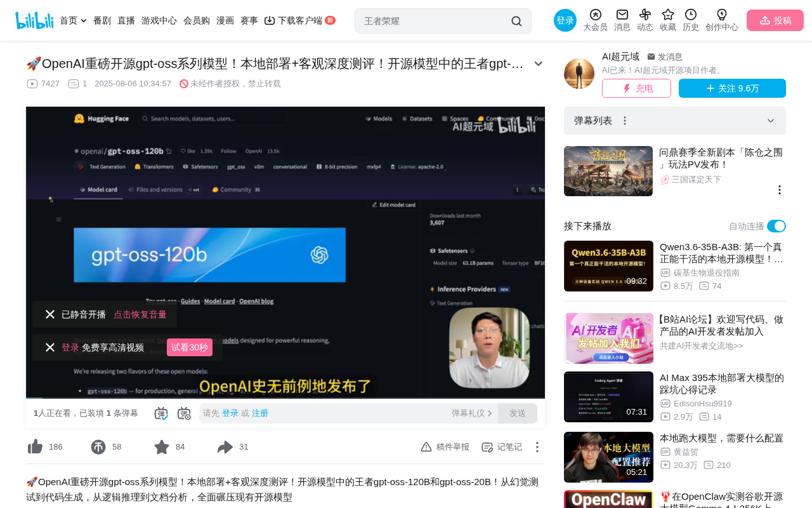Click the search magnifier icon
The height and width of the screenshot is (508, 812).
tap(516, 21)
